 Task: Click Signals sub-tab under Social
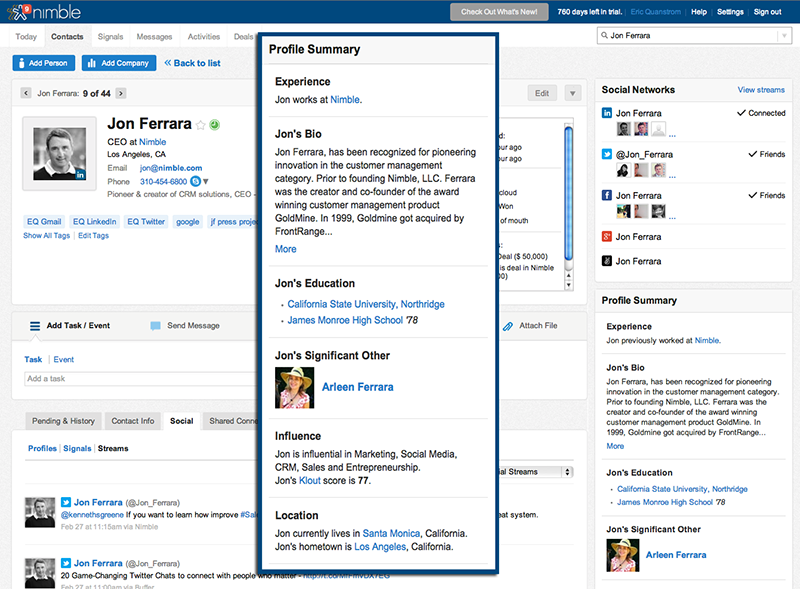click(77, 449)
